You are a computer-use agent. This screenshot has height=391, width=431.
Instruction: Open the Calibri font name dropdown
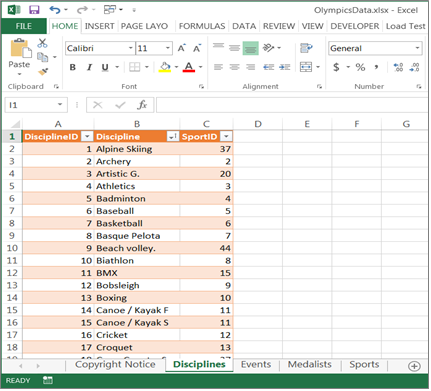pos(131,48)
